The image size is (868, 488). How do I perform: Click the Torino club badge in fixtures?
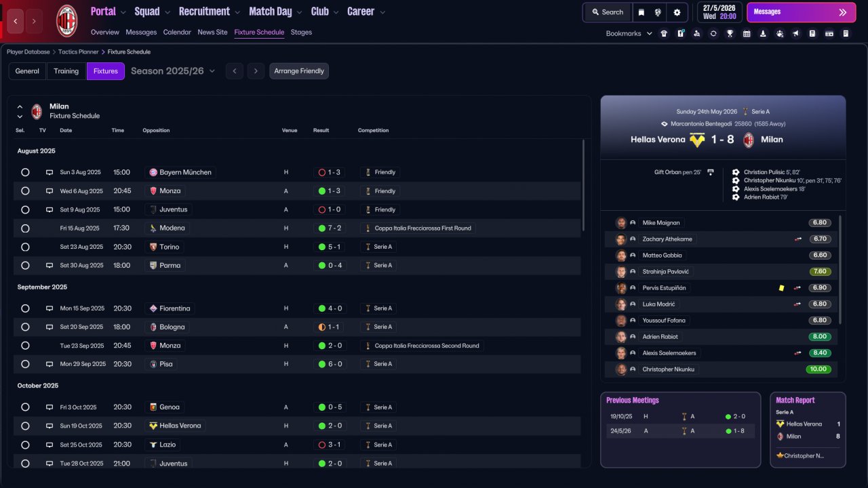[x=153, y=247]
